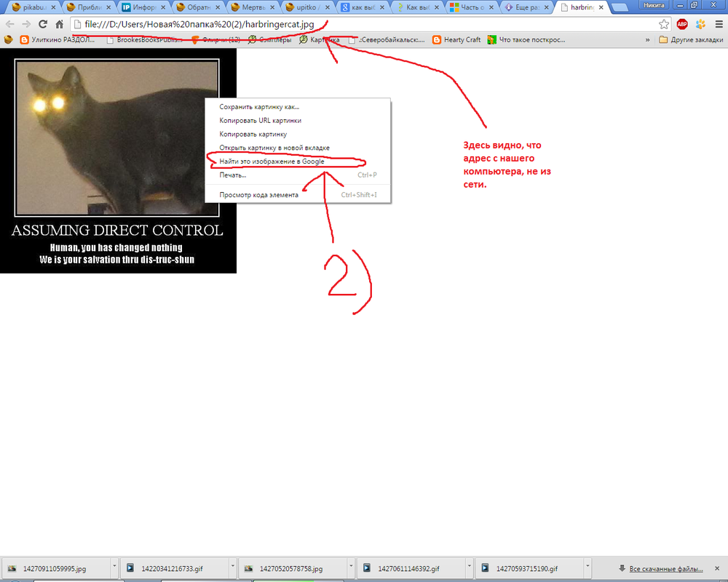Viewport: 728px width, 582px height.
Task: Close the Инфор tab
Action: pos(163,7)
